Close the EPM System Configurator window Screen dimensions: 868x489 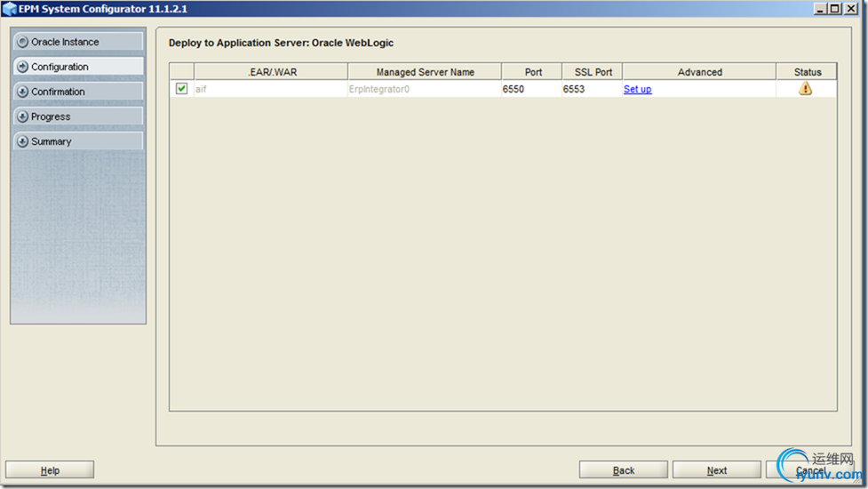pyautogui.click(x=851, y=9)
